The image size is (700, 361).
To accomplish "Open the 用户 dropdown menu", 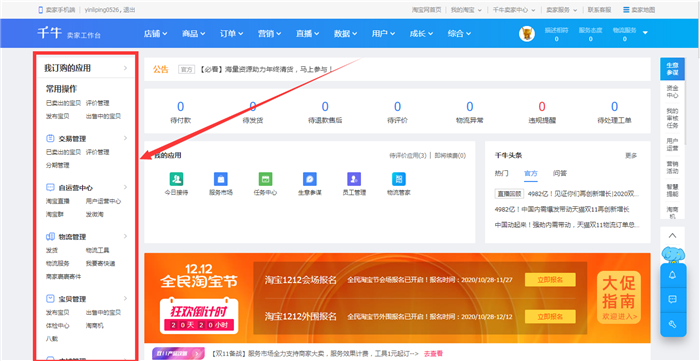I will [x=383, y=33].
